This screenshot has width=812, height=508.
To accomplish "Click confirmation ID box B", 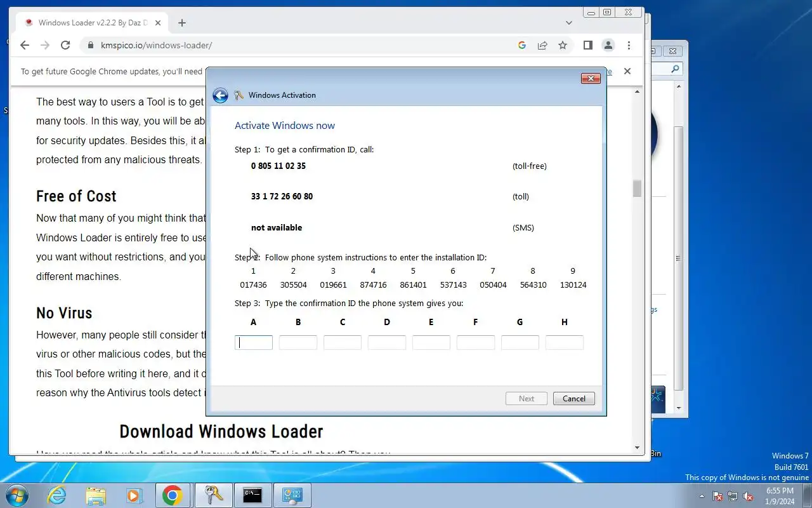I will (x=298, y=343).
